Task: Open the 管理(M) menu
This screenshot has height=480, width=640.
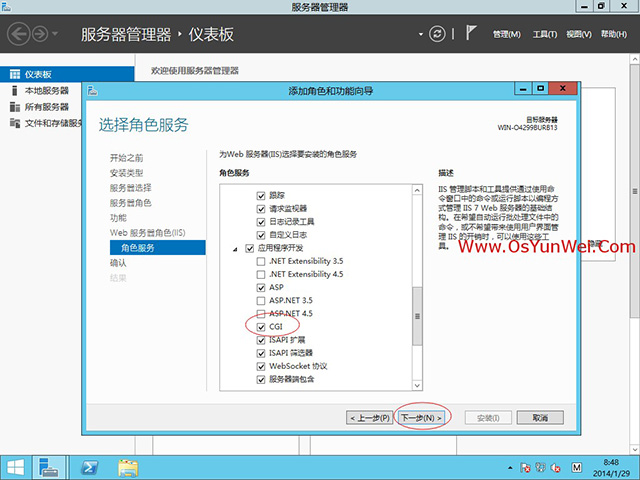Action: point(507,34)
